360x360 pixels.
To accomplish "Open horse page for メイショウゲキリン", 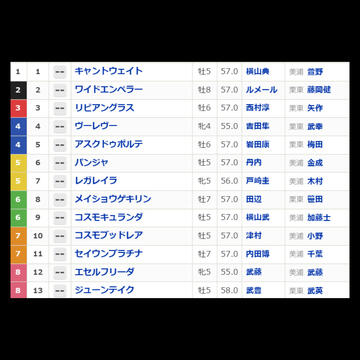I will click(x=113, y=199).
